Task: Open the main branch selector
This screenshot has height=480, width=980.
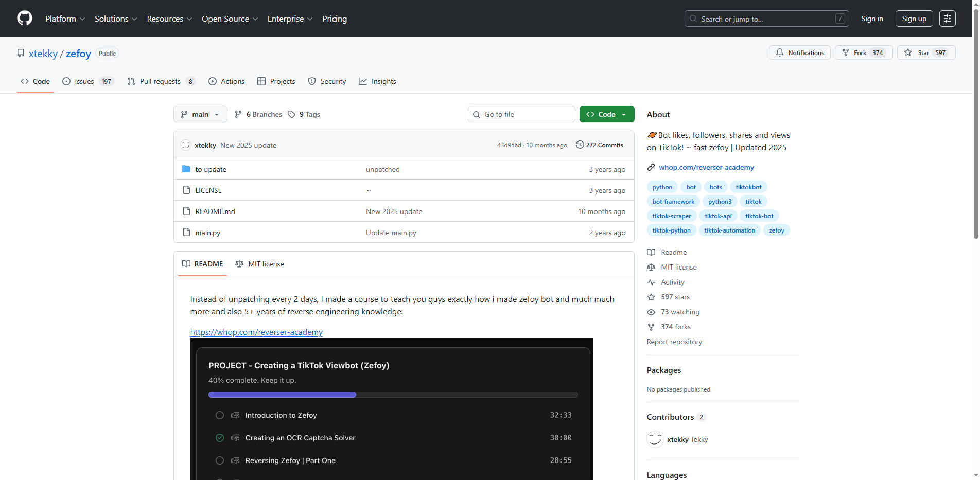Action: [200, 114]
